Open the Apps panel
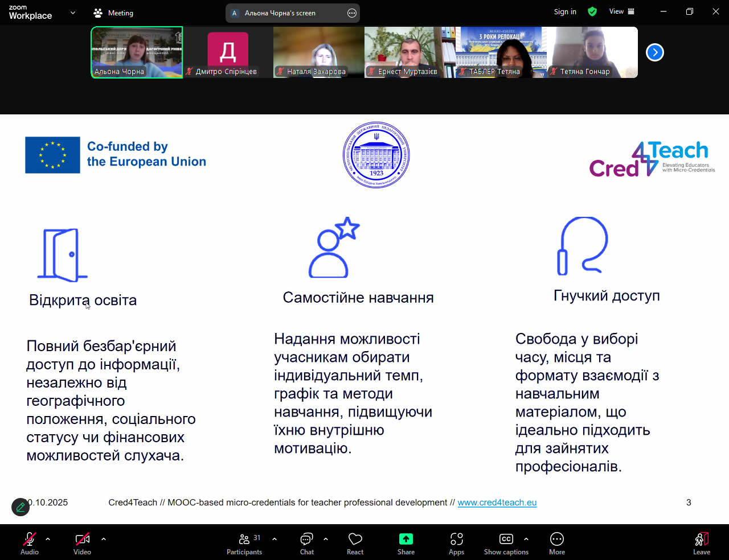 pyautogui.click(x=456, y=543)
